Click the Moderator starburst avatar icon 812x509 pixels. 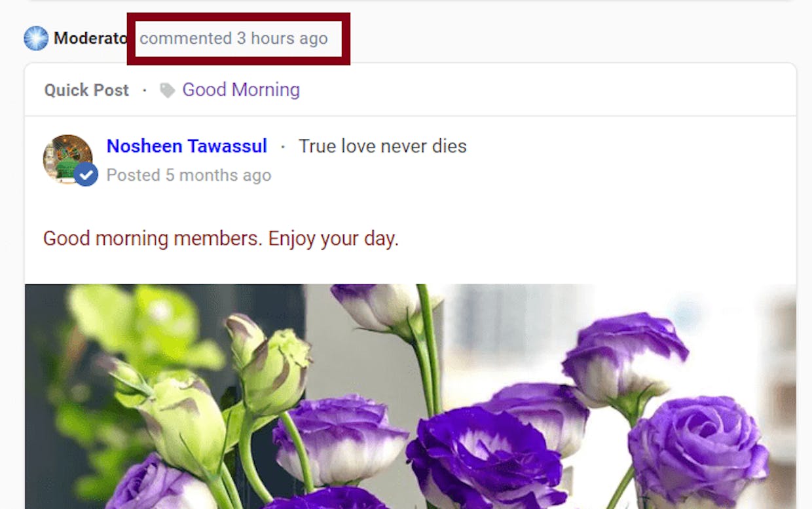click(36, 39)
